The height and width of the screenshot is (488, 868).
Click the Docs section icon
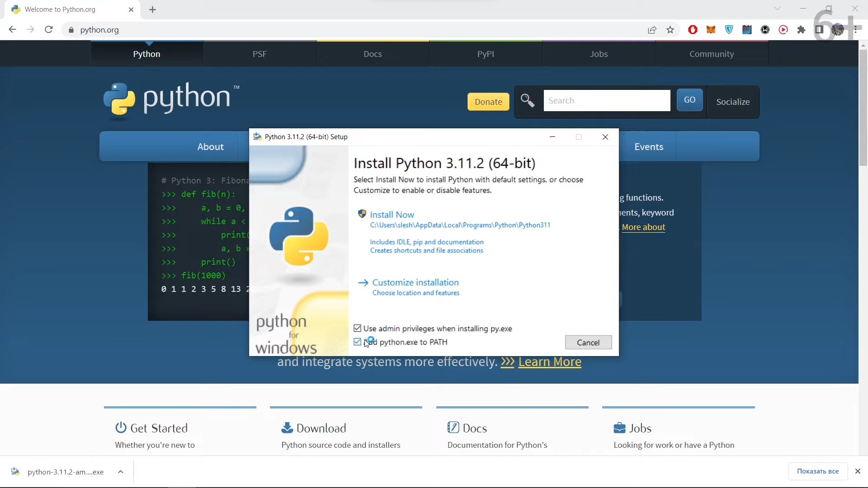click(453, 427)
